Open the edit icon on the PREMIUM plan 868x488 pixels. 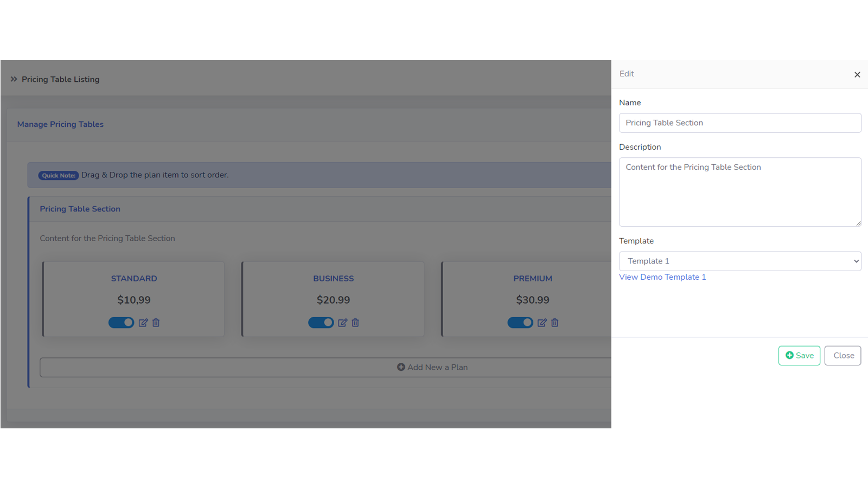(542, 323)
